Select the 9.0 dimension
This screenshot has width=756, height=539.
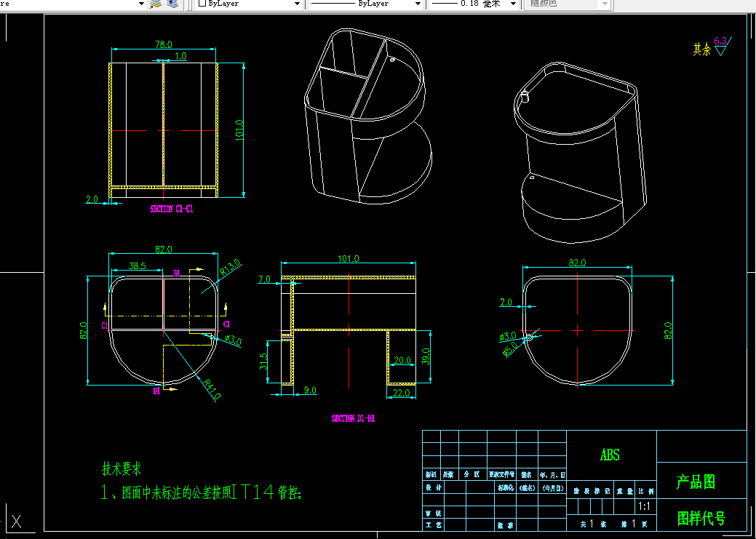coord(311,390)
